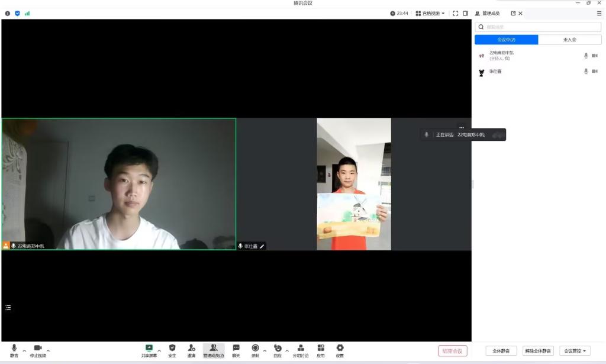Click the red 结束会议 button
The image size is (606, 364).
(453, 351)
